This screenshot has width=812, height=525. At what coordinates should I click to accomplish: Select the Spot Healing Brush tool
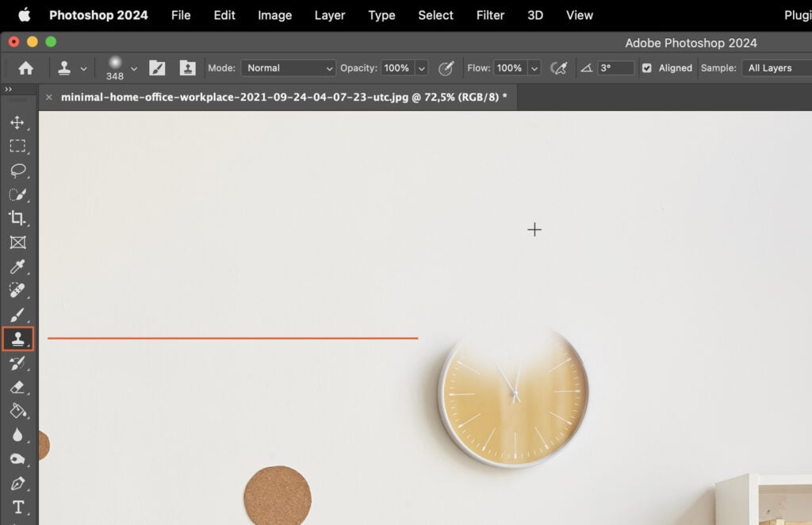click(19, 290)
